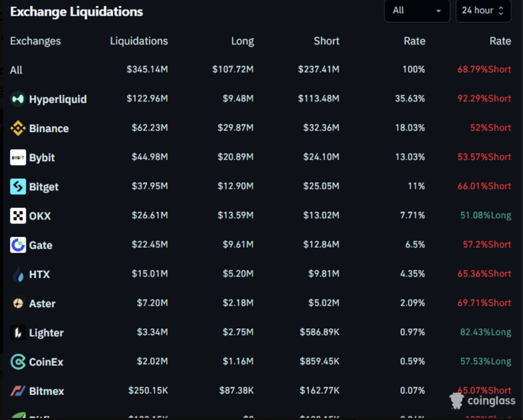Viewport: 523px width, 420px height.
Task: Click the Hyperliquid exchange logo icon
Action: (17, 99)
